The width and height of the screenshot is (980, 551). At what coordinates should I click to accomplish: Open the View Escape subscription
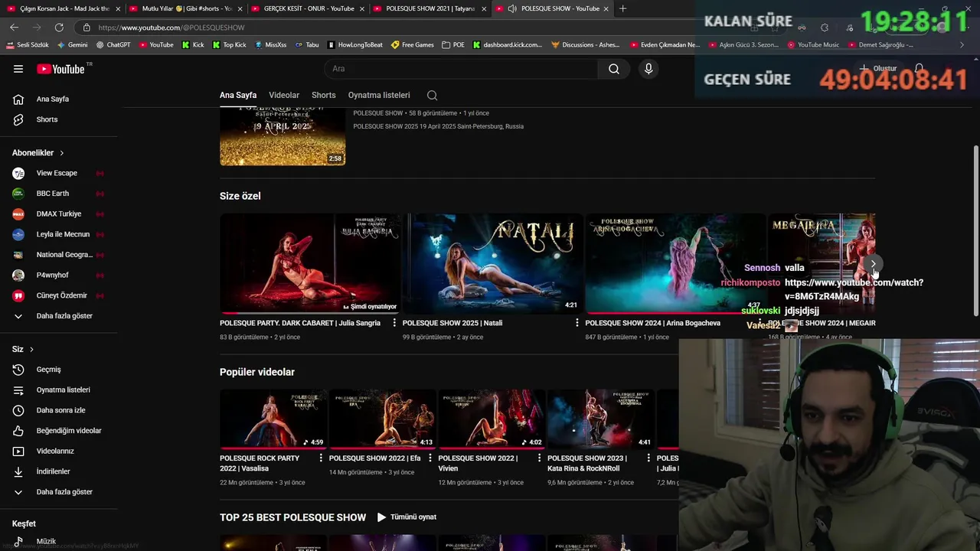[58, 173]
